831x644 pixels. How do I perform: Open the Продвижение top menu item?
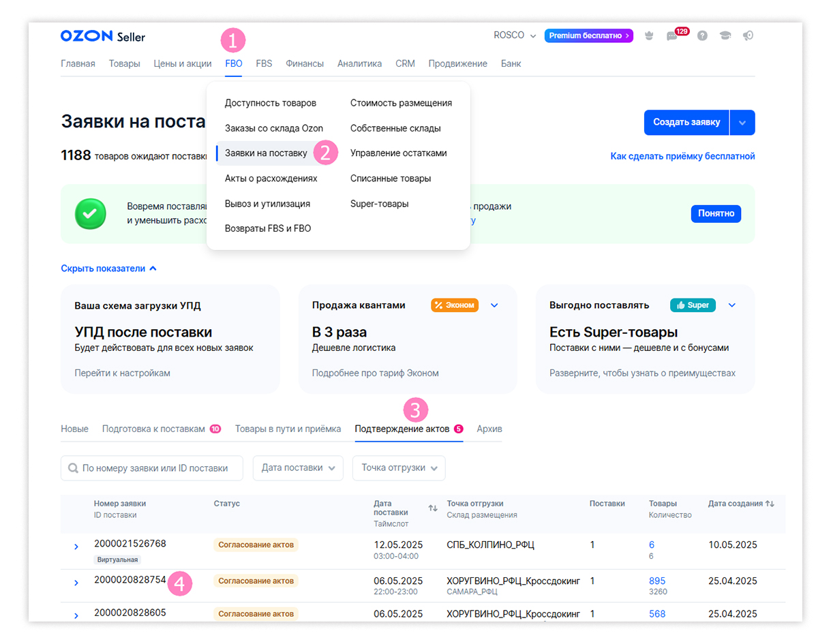click(458, 63)
